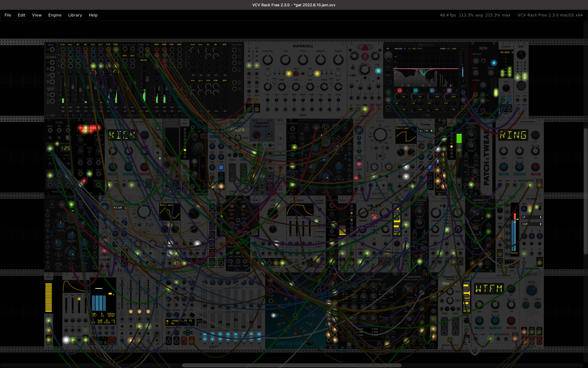Click the large SHAPE knob on Supercell
The image size is (588, 368).
click(338, 60)
